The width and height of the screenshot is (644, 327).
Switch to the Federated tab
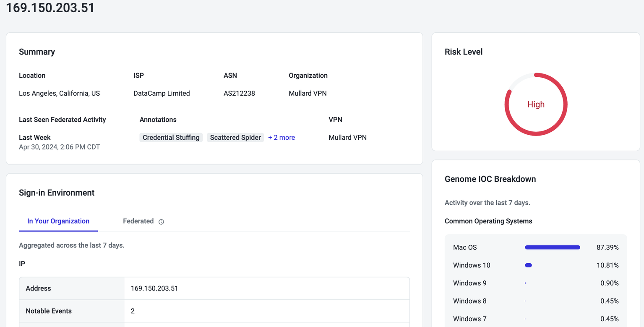tap(138, 221)
